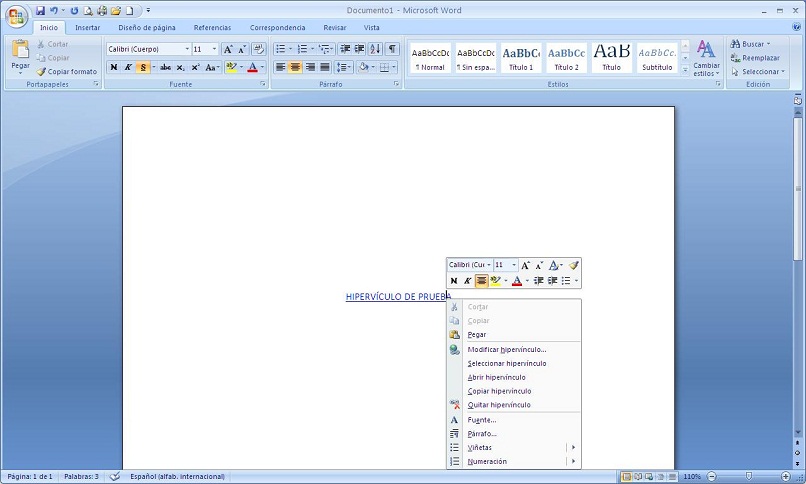Expand the Viñetas submenu arrow

(573, 448)
